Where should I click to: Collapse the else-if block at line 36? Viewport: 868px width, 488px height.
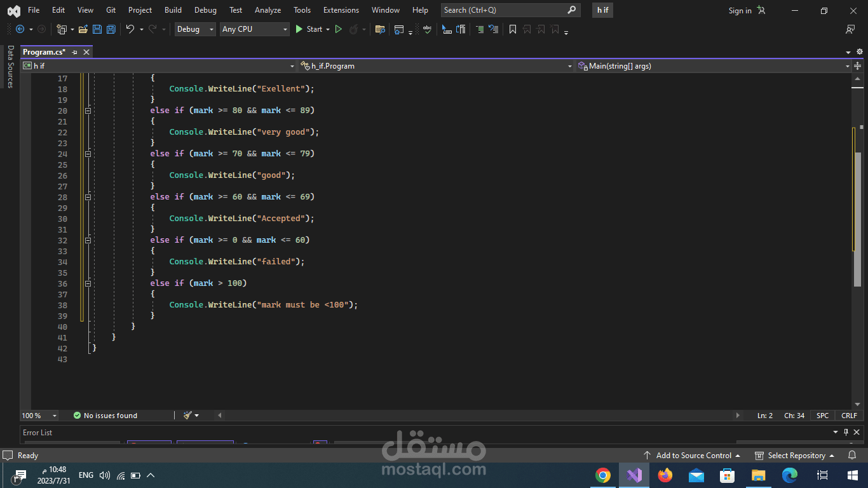[88, 283]
